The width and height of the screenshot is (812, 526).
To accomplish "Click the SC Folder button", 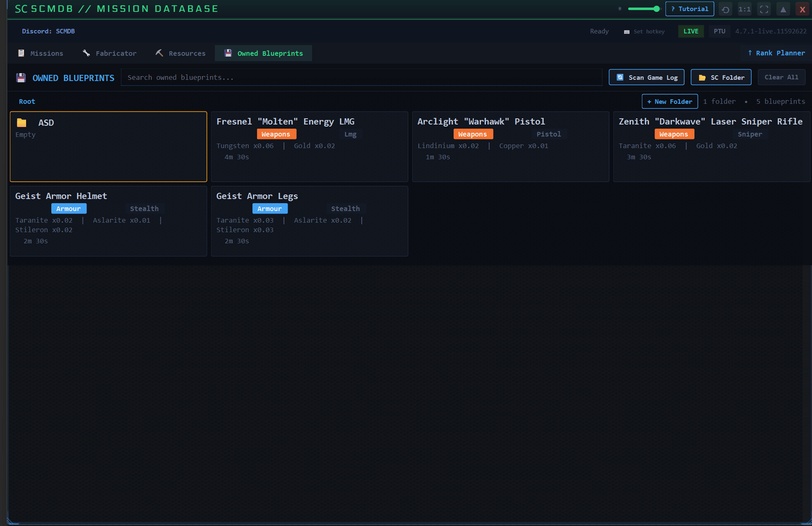I will coord(720,78).
